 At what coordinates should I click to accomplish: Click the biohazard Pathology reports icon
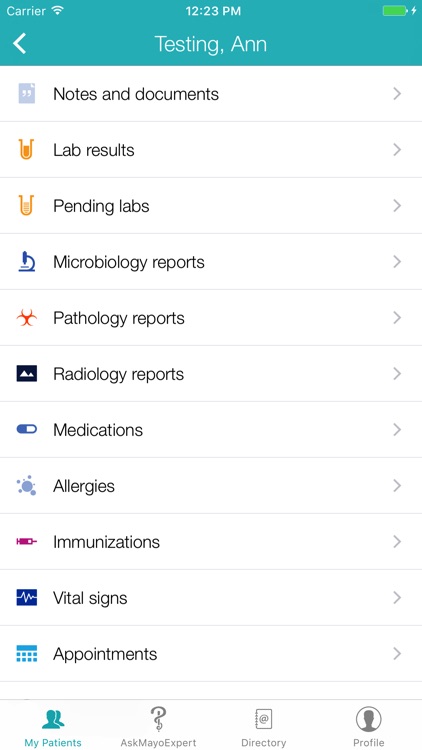coord(26,318)
